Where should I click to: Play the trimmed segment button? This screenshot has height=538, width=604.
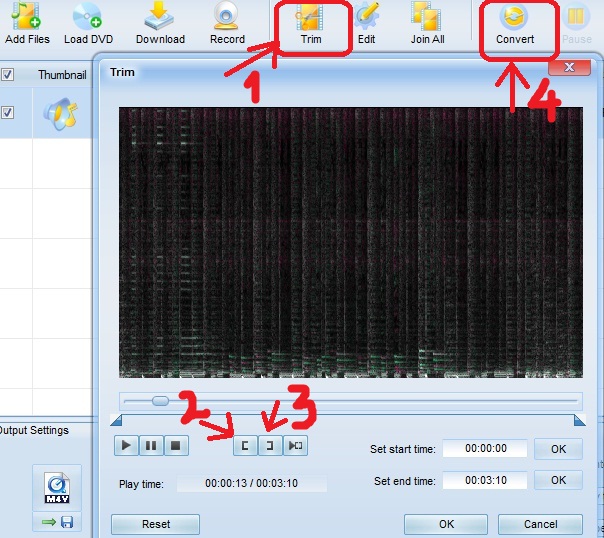[x=295, y=446]
